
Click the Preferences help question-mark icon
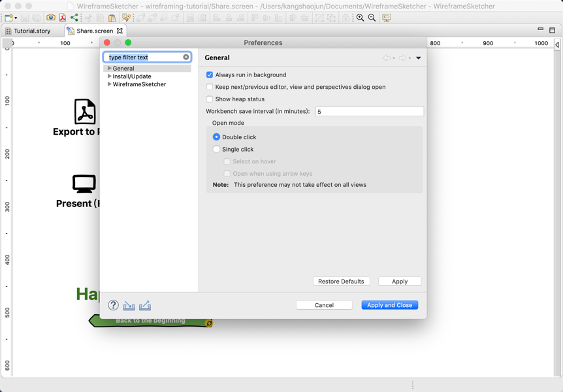pos(113,305)
